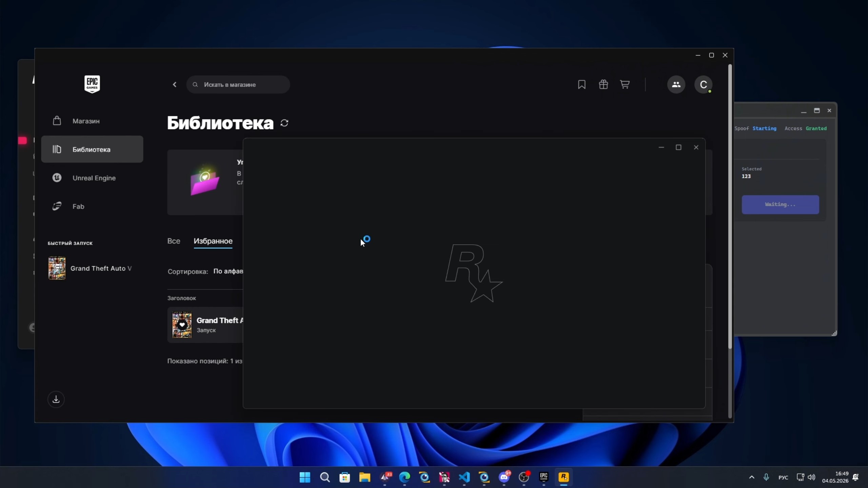Open the Windows Start menu

coord(305,477)
